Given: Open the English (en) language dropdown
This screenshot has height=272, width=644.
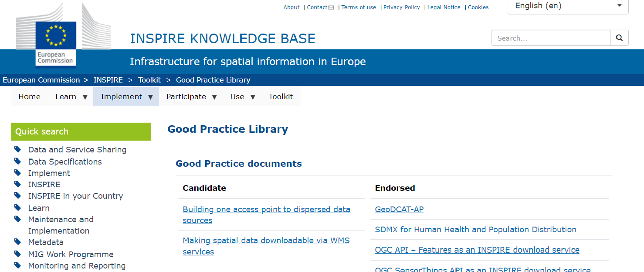Looking at the screenshot, I should pos(568,6).
